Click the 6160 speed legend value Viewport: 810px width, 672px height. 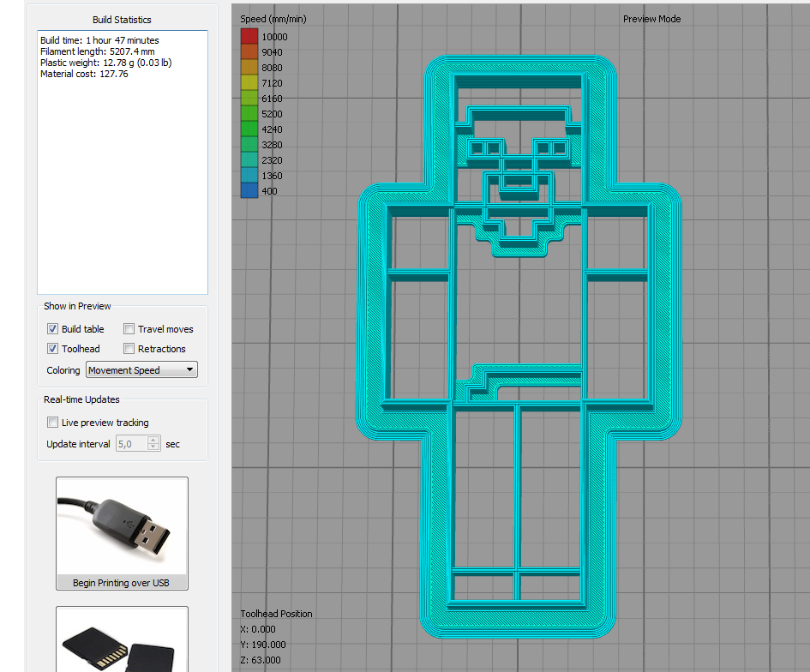pos(272,98)
